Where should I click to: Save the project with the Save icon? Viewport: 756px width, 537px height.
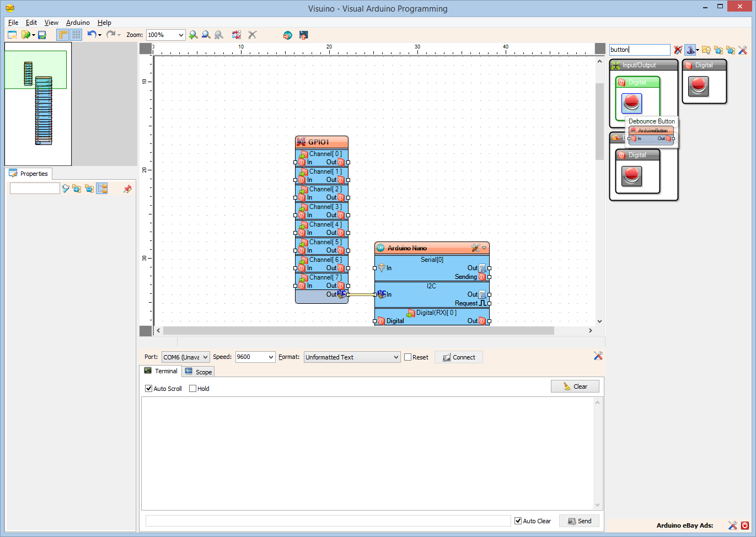click(42, 35)
